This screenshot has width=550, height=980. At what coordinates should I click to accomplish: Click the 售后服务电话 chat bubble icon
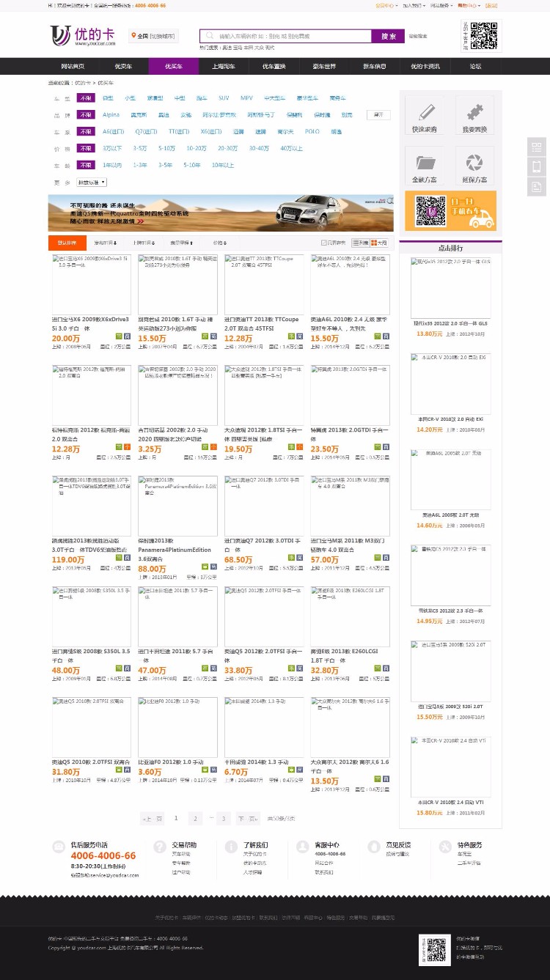pos(59,847)
